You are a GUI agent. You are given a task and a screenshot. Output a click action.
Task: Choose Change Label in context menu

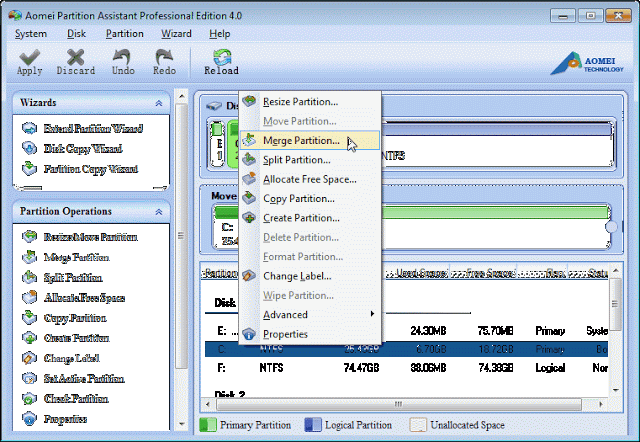point(310,276)
